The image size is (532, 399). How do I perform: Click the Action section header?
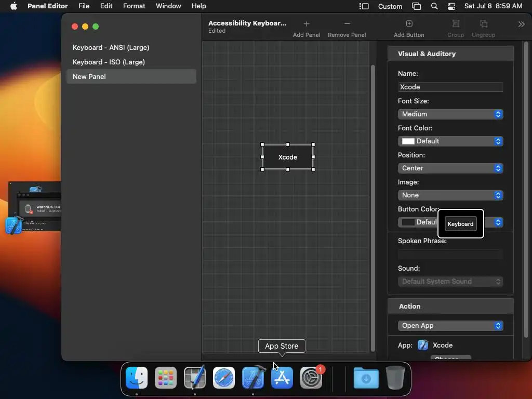tap(450, 307)
